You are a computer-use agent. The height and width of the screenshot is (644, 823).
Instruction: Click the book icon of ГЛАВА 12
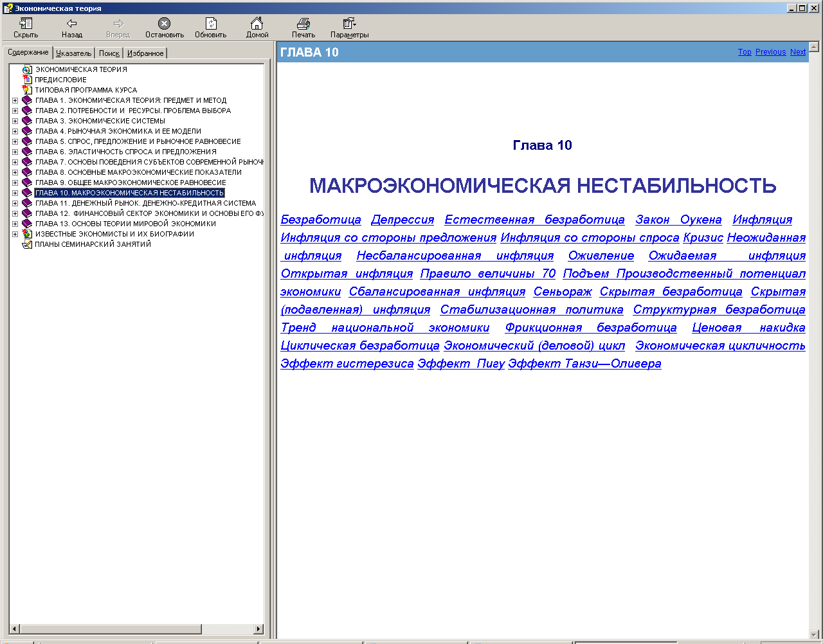pyautogui.click(x=27, y=213)
